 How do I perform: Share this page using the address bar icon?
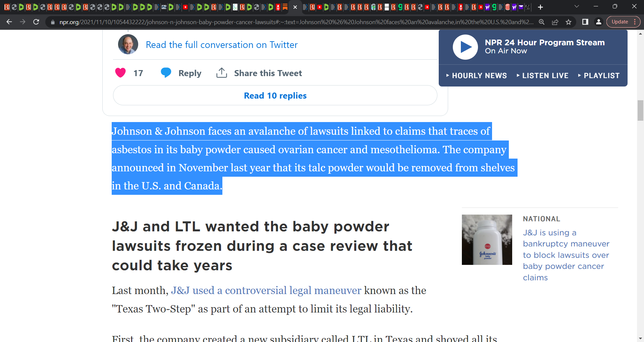pyautogui.click(x=555, y=22)
